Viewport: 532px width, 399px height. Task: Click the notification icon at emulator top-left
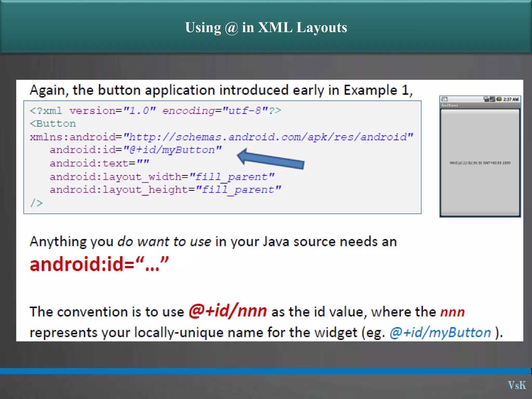(x=445, y=99)
